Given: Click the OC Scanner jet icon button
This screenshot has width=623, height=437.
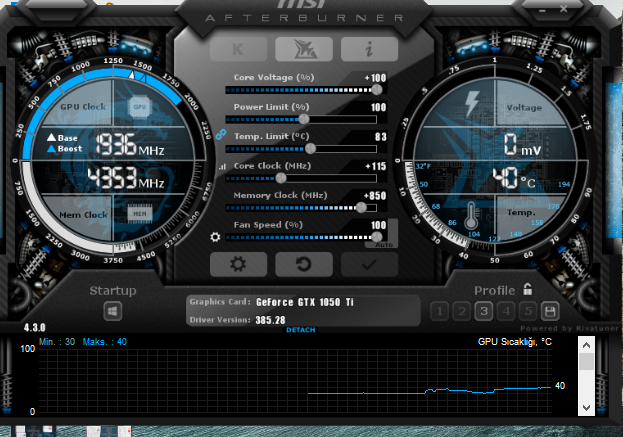Looking at the screenshot, I should pyautogui.click(x=304, y=49).
